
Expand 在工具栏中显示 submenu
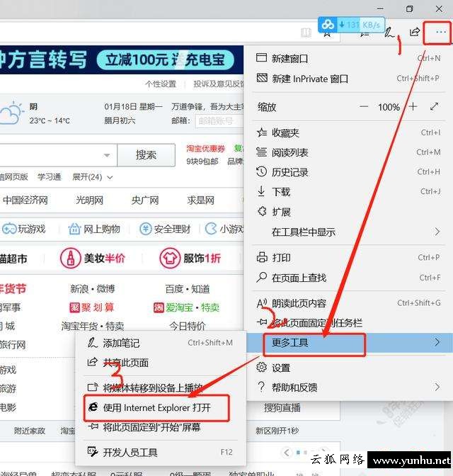tap(348, 232)
